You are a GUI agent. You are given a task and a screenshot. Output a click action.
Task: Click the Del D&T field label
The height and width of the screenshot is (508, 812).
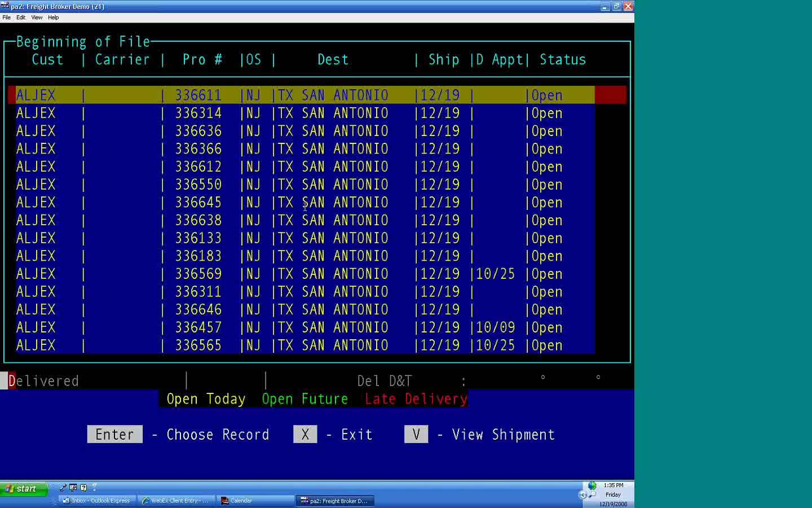385,381
